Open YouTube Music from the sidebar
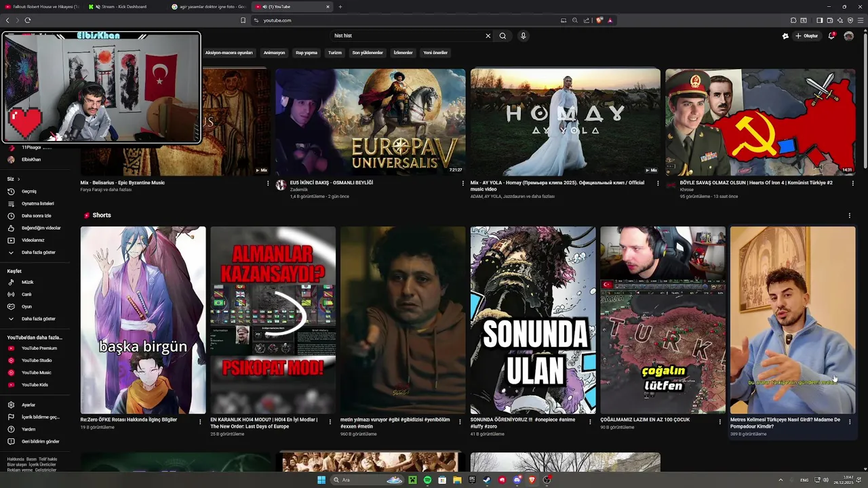The image size is (868, 488). click(36, 373)
